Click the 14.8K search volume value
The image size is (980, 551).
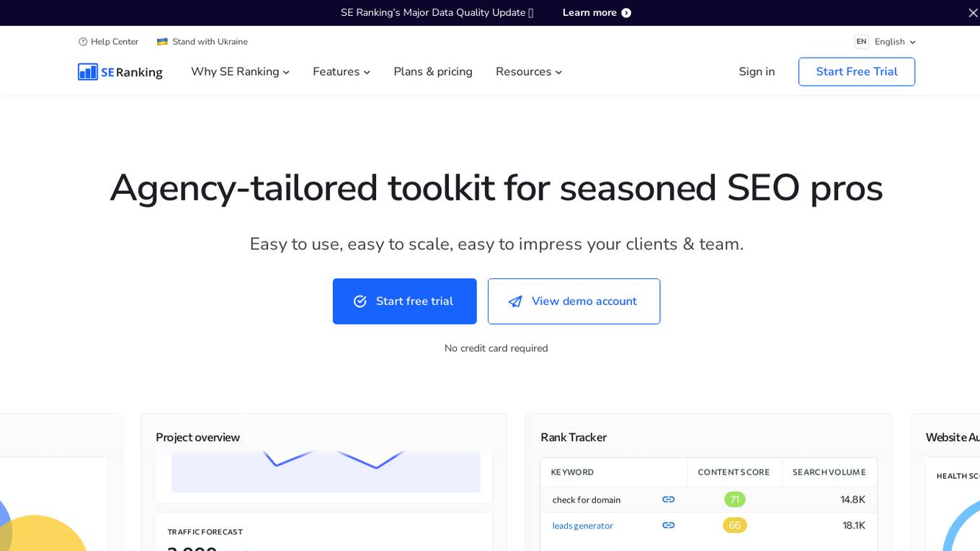coord(852,499)
